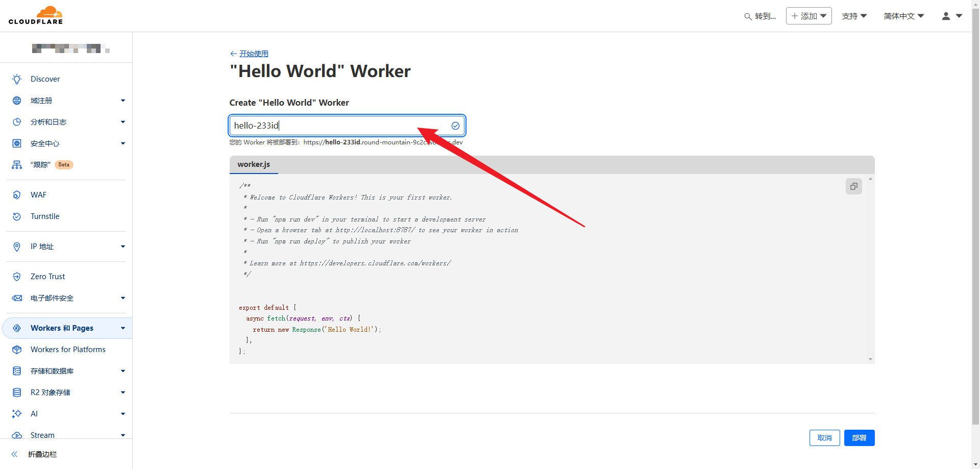This screenshot has height=469, width=980.
Task: Click the back arrow beside 开始使用
Action: point(233,54)
